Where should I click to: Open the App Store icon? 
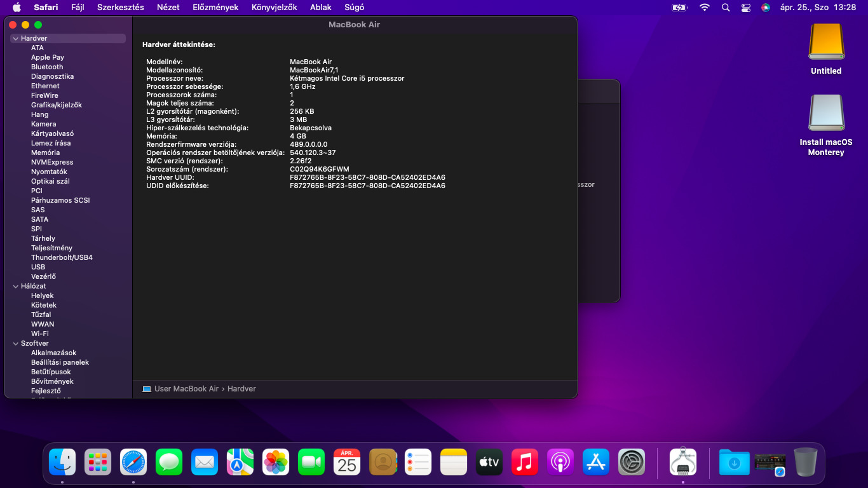point(596,462)
